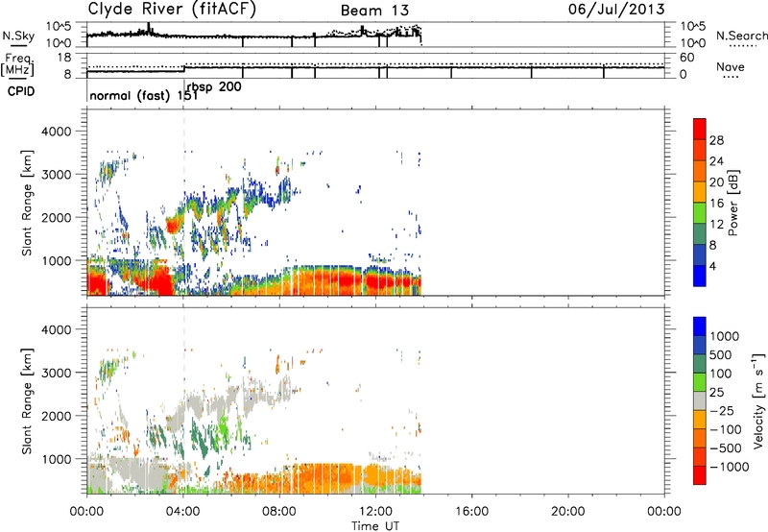Choose the 500–1000 dark blue Velocity swatch
The image size is (768, 532).
point(700,345)
